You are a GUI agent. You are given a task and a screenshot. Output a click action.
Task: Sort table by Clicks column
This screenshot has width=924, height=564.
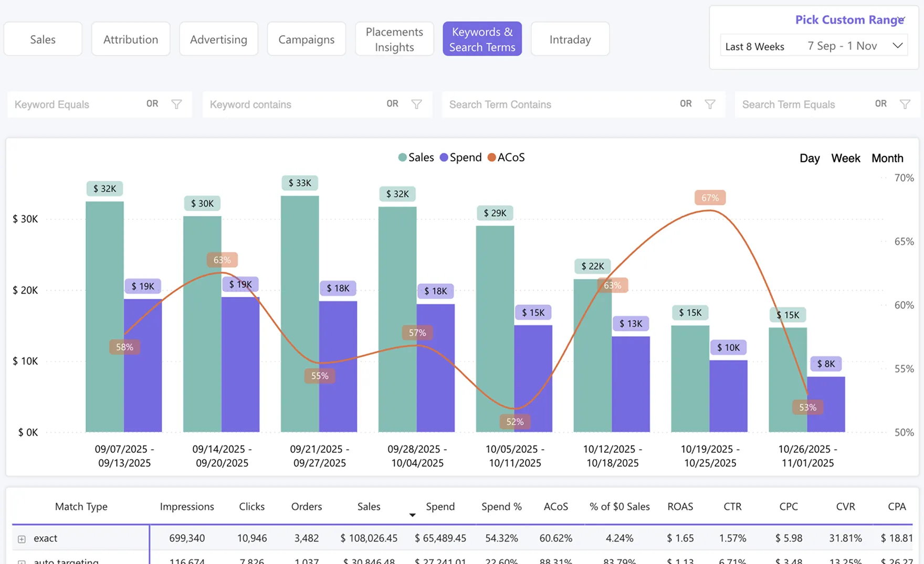coord(252,507)
